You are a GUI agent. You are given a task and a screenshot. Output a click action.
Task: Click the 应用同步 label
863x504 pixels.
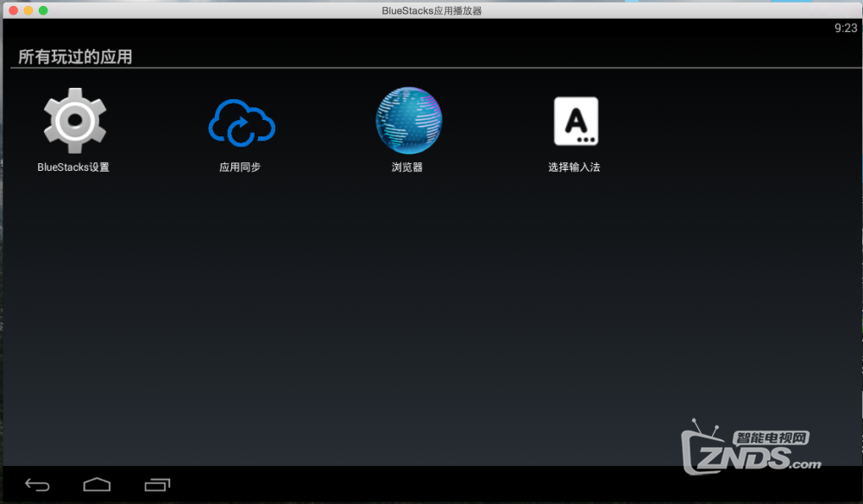(240, 167)
